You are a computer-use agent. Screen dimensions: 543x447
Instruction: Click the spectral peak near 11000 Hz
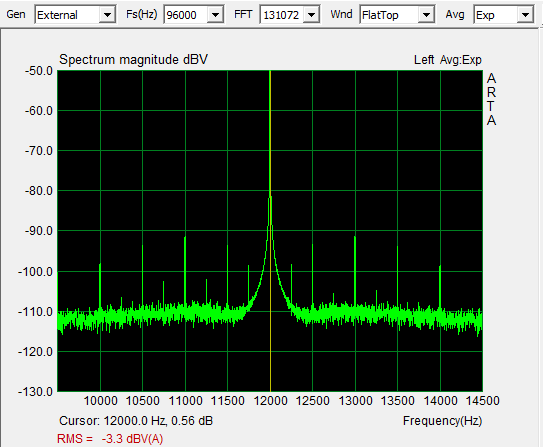tap(185, 270)
